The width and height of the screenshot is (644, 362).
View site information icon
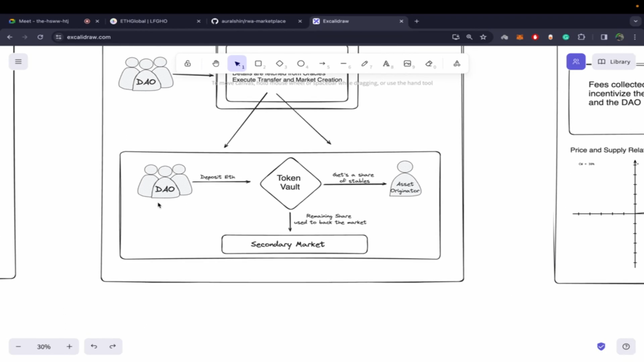pyautogui.click(x=59, y=37)
